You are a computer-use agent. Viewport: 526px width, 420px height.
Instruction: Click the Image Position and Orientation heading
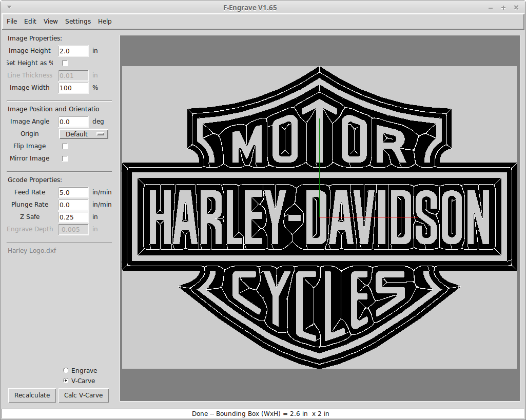click(53, 109)
